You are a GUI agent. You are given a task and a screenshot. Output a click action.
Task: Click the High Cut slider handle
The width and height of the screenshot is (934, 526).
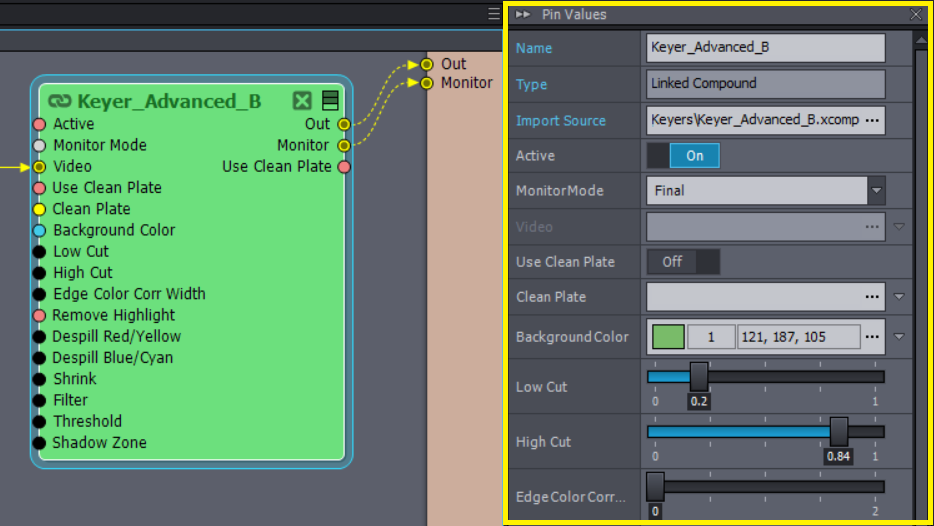pos(839,431)
